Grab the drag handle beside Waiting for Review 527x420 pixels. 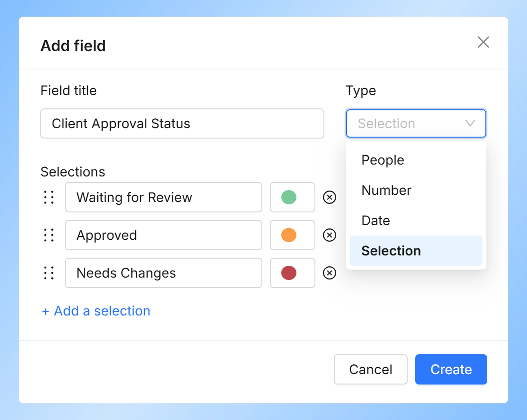(x=49, y=197)
